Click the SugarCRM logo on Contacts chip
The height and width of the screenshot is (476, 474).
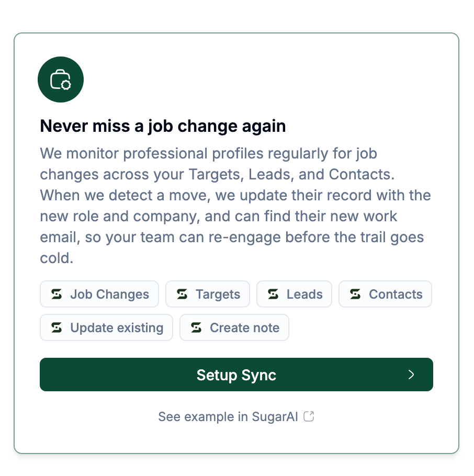pyautogui.click(x=355, y=294)
